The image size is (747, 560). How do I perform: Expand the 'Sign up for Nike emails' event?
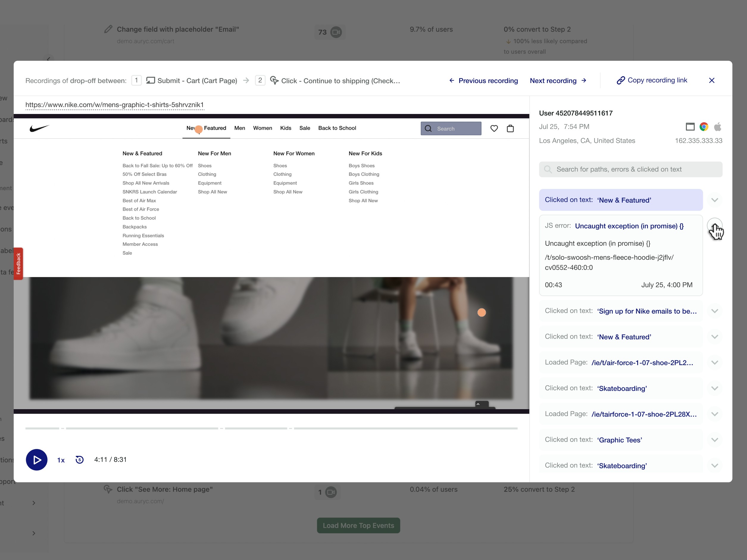[714, 311]
